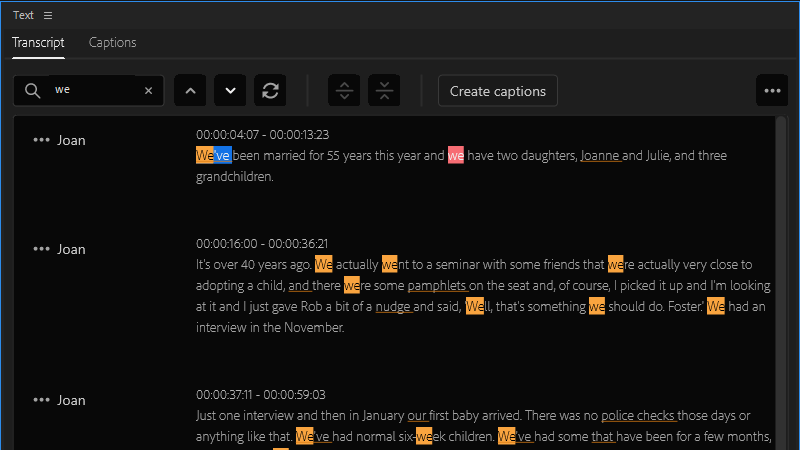Select speaker name Joan in third segment
This screenshot has width=800, height=450.
71,401
